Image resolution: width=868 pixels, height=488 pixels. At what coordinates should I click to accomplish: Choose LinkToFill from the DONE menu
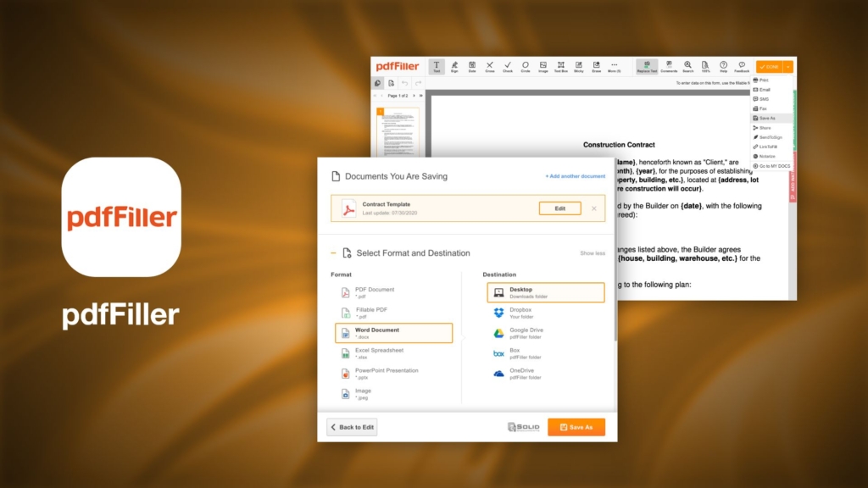point(771,147)
